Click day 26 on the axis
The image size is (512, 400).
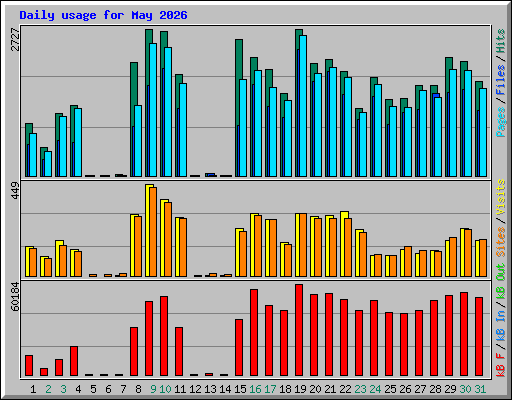pyautogui.click(x=405, y=389)
